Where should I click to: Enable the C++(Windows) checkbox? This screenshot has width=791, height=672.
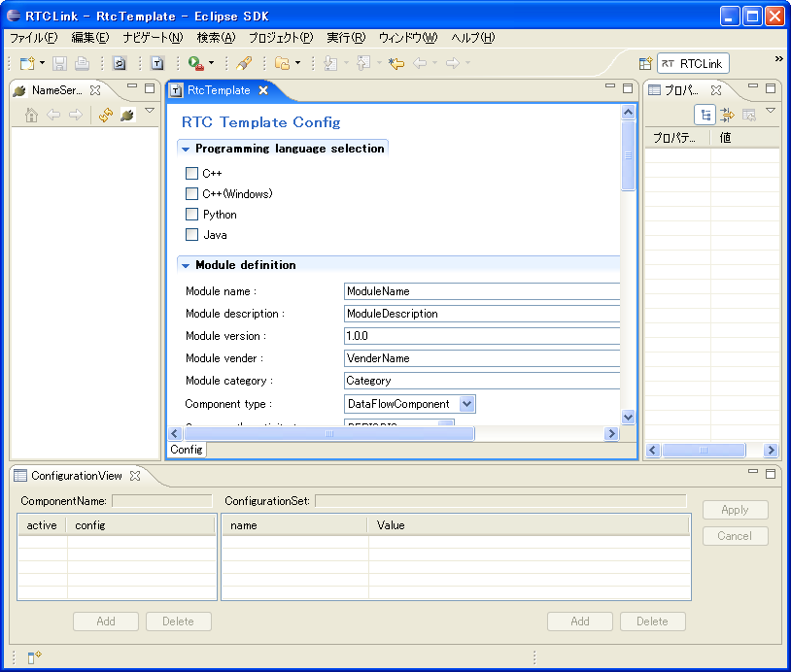(191, 193)
